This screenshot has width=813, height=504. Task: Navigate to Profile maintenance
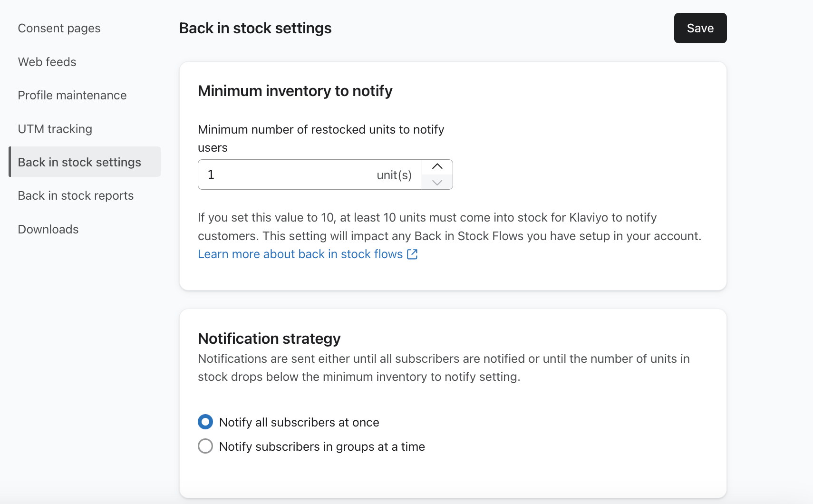72,96
